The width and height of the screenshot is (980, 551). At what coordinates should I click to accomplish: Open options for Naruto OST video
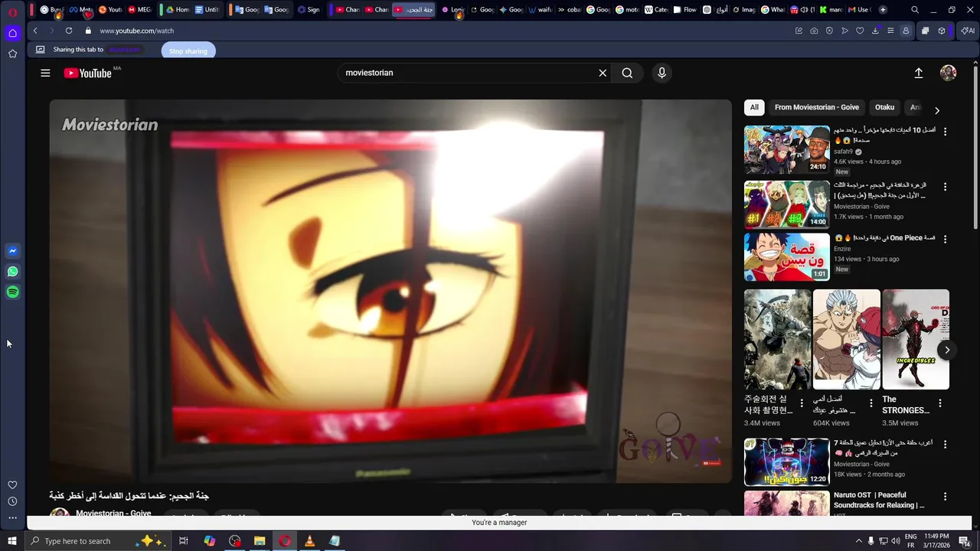coord(945,496)
